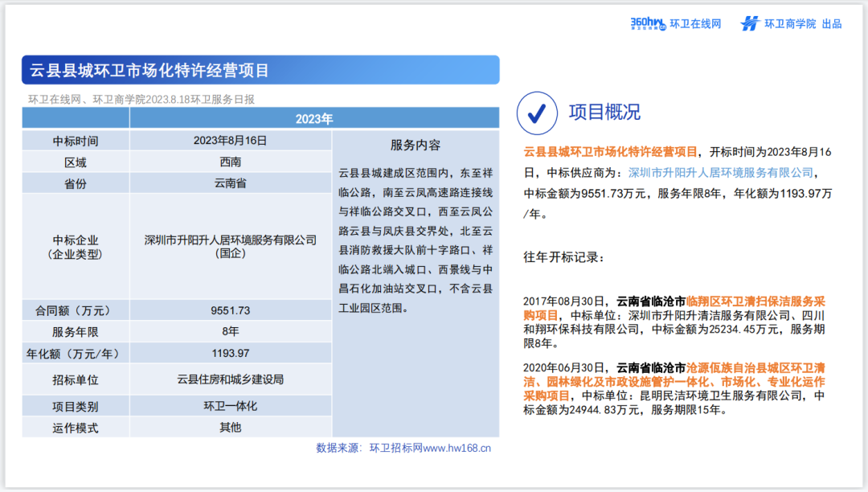Image resolution: width=868 pixels, height=492 pixels.
Task: Click the 2023年 table header
Action: [x=314, y=118]
